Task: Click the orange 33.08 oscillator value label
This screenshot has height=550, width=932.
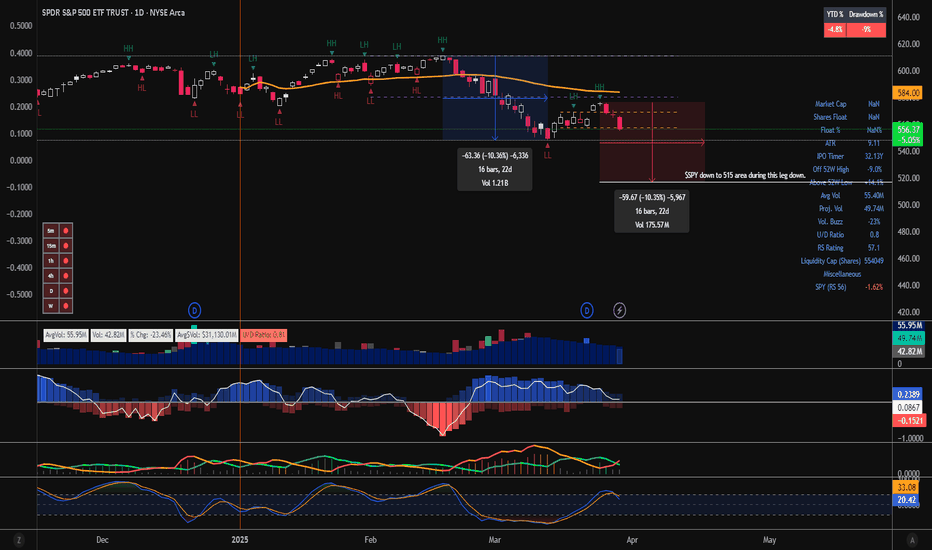Action: pos(906,487)
